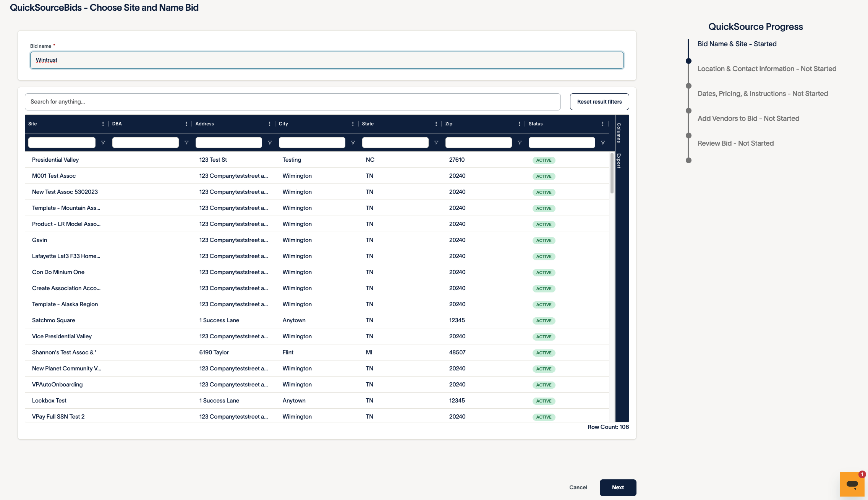Open the orange chat widget icon
Image resolution: width=868 pixels, height=500 pixels.
[852, 484]
